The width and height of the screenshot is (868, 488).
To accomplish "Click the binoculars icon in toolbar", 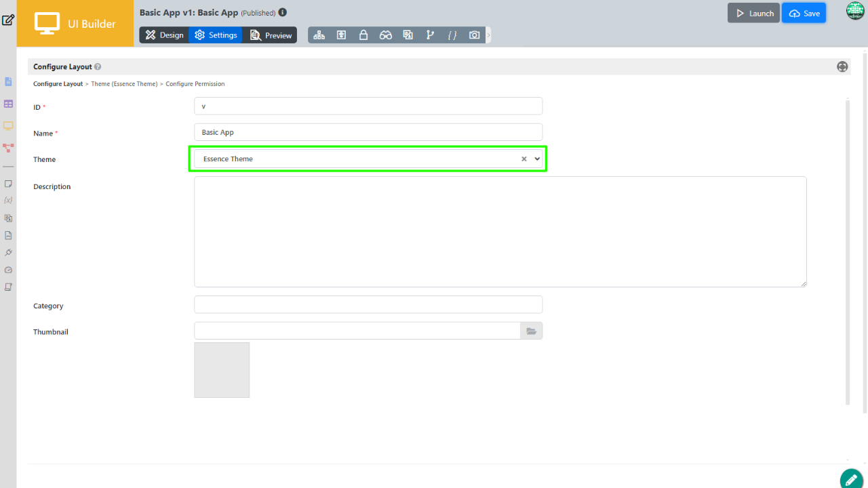I will click(x=385, y=35).
